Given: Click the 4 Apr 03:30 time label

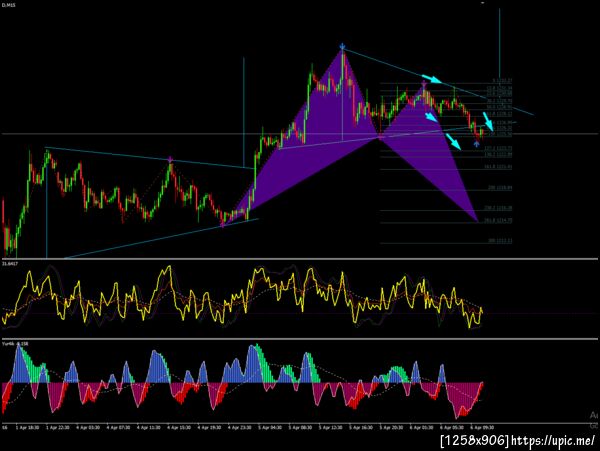Looking at the screenshot, I should click(x=88, y=427).
